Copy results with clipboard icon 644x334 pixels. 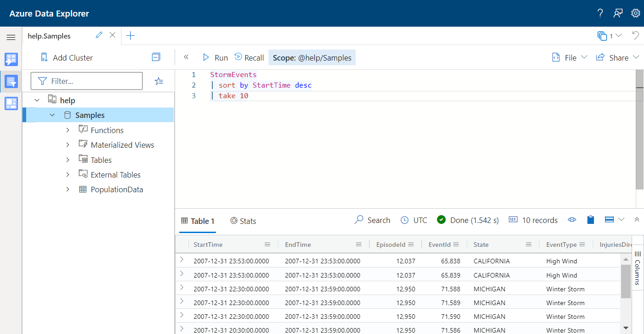pos(591,220)
